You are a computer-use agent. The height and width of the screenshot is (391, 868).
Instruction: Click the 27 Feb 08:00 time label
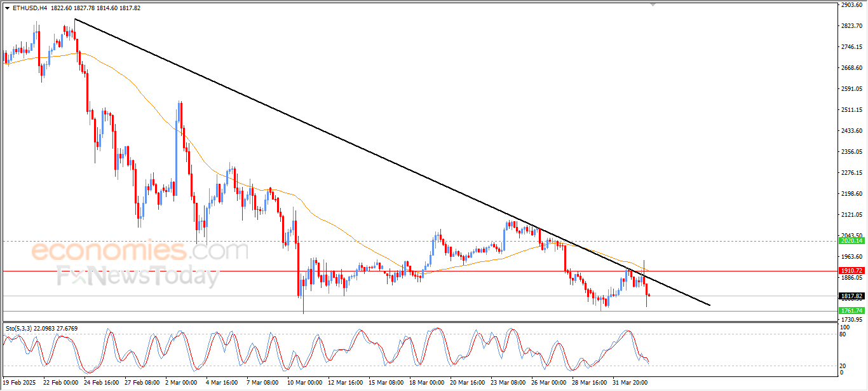coord(142,383)
